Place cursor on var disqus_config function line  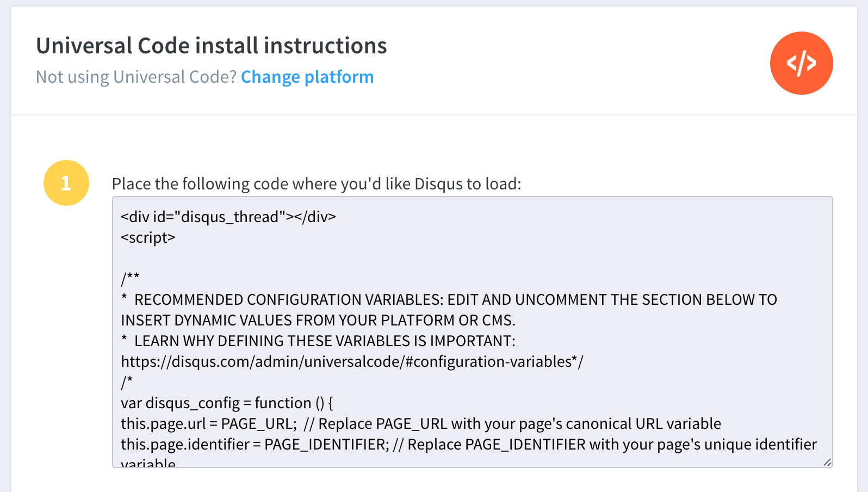click(x=227, y=403)
